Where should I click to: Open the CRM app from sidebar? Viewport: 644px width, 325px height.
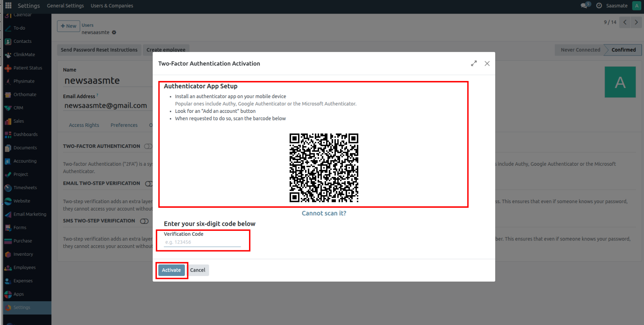(x=8, y=108)
